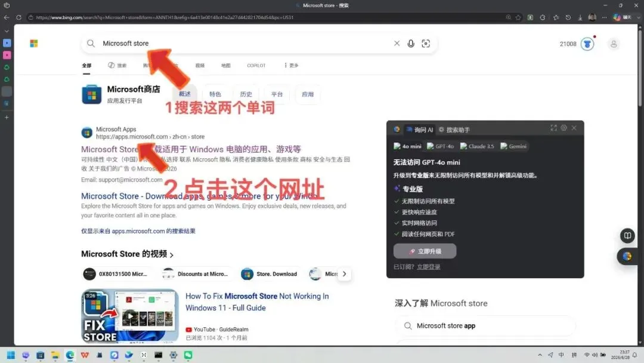This screenshot has height=363, width=644.
Task: Open the browser three-dot settings menu
Action: pos(604,17)
